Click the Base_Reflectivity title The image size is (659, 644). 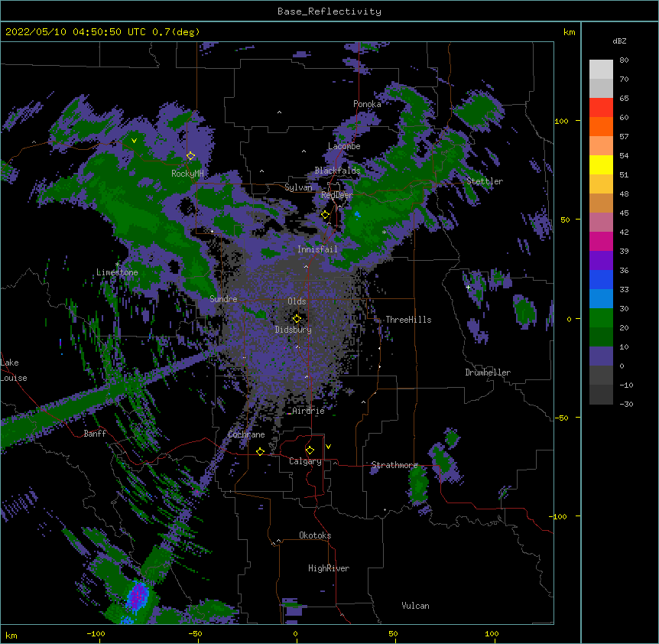pyautogui.click(x=329, y=11)
